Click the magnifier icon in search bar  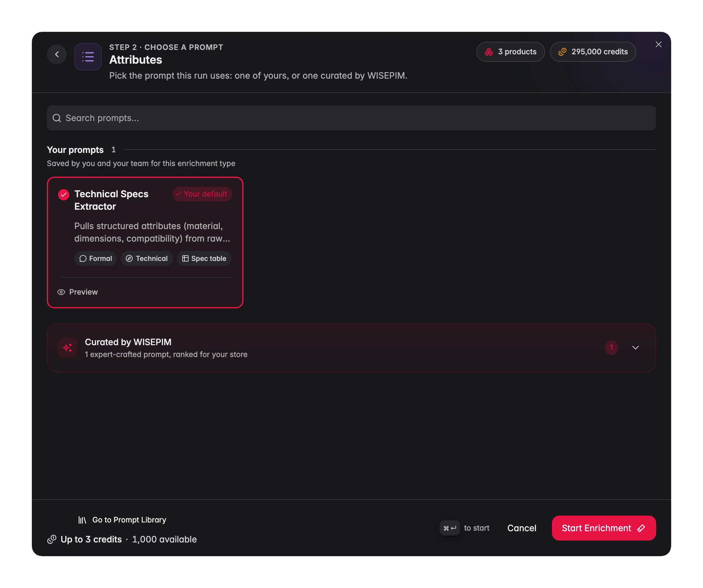(x=57, y=118)
